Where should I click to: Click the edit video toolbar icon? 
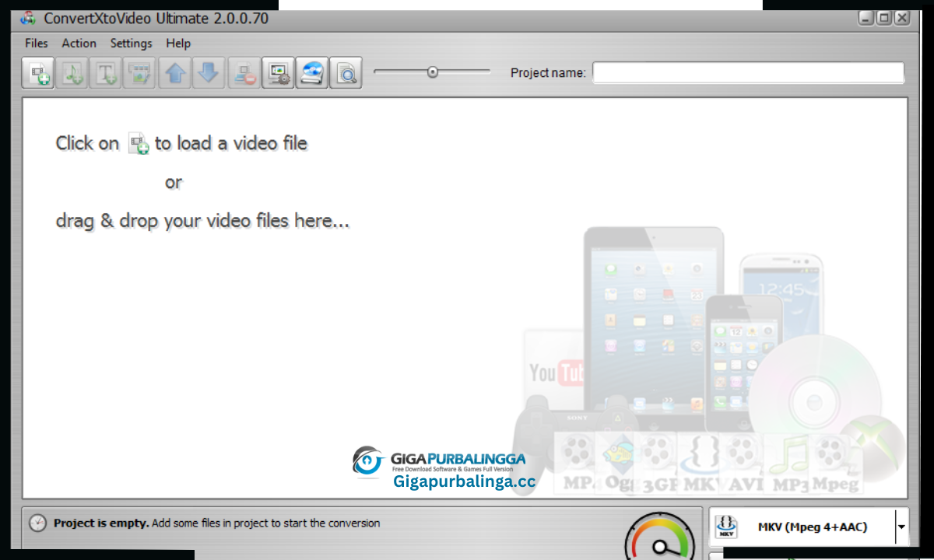(140, 73)
